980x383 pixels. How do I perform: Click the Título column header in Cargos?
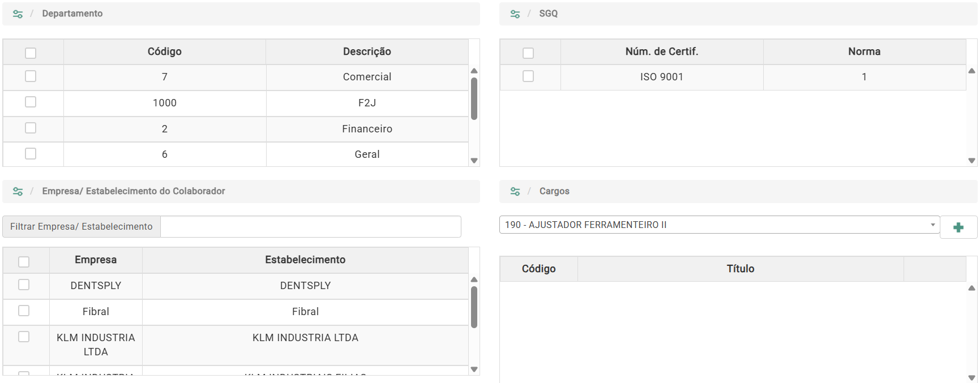click(740, 269)
